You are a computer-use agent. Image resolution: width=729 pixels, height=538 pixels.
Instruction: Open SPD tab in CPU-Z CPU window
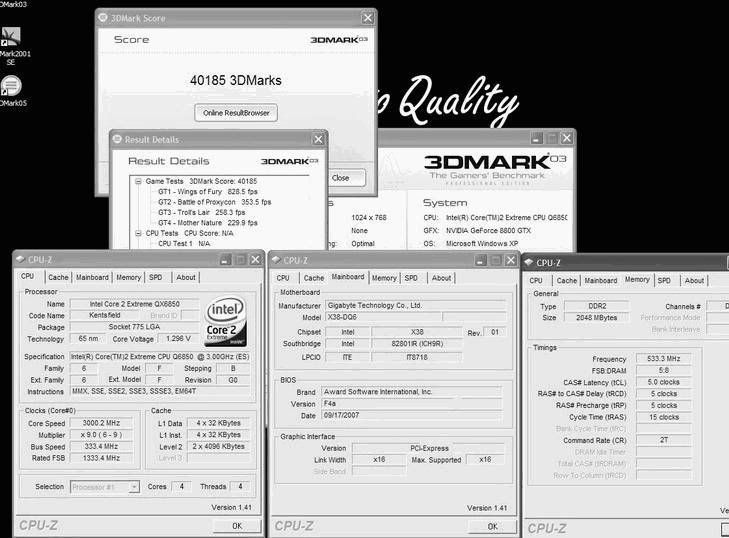[x=156, y=277]
